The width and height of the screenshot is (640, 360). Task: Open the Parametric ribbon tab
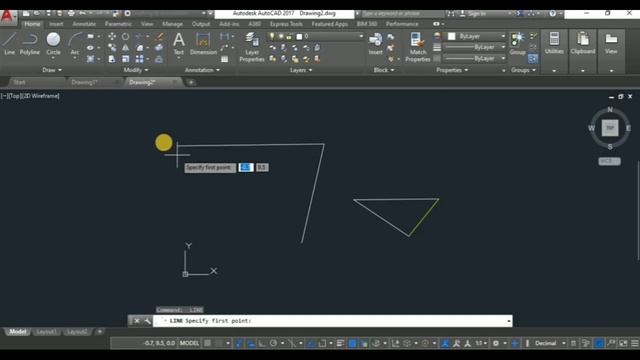[x=118, y=24]
